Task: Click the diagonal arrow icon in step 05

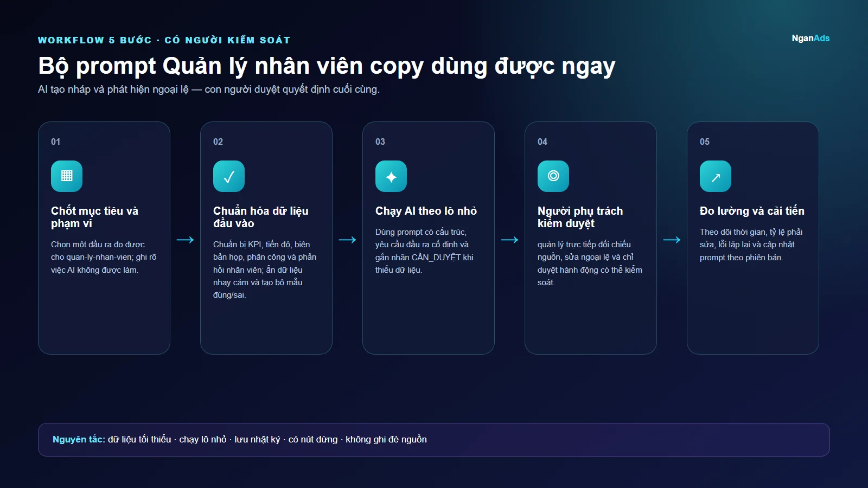Action: tap(716, 176)
